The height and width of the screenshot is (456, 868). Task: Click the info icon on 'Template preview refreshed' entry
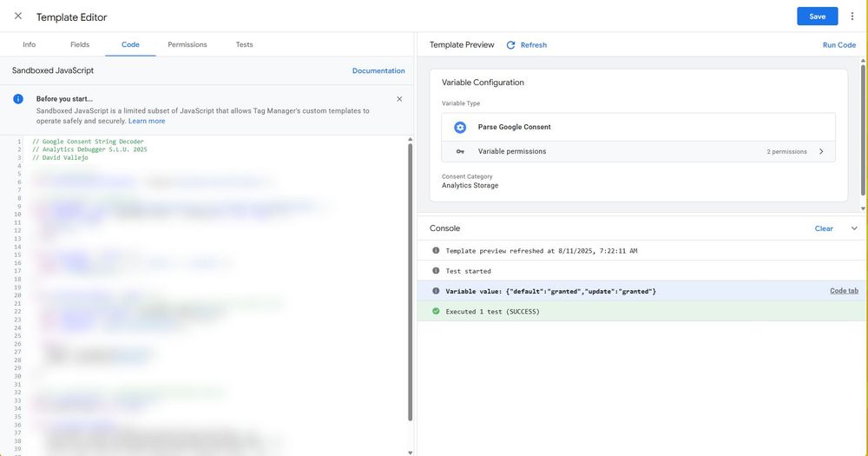click(436, 250)
